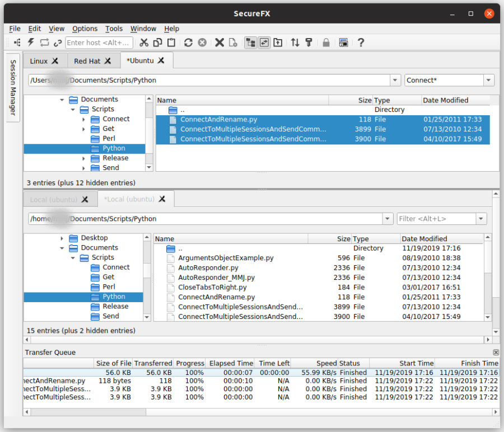Open the remote path dropdown arrow

click(395, 80)
